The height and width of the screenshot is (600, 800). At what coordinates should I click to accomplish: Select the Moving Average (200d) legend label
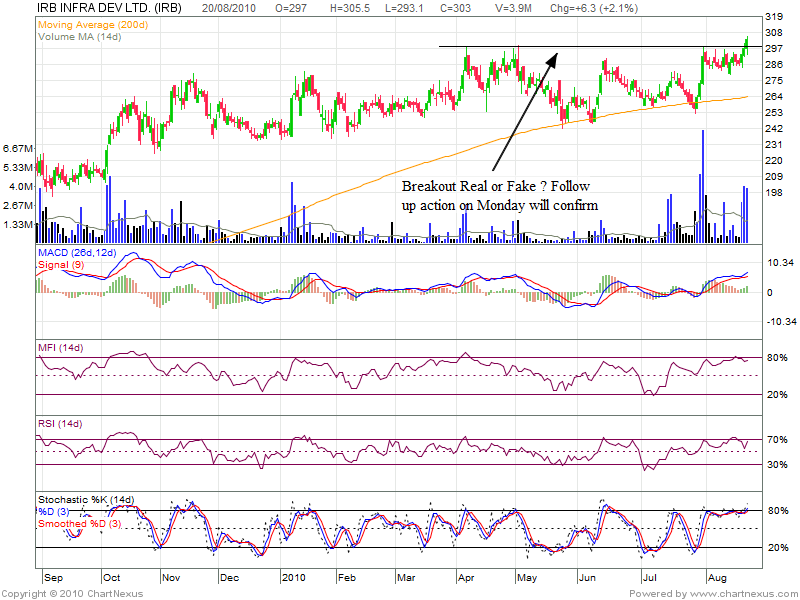[94, 23]
